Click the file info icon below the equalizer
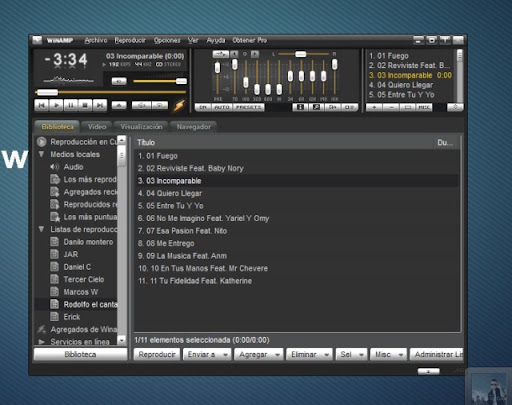 [300, 107]
